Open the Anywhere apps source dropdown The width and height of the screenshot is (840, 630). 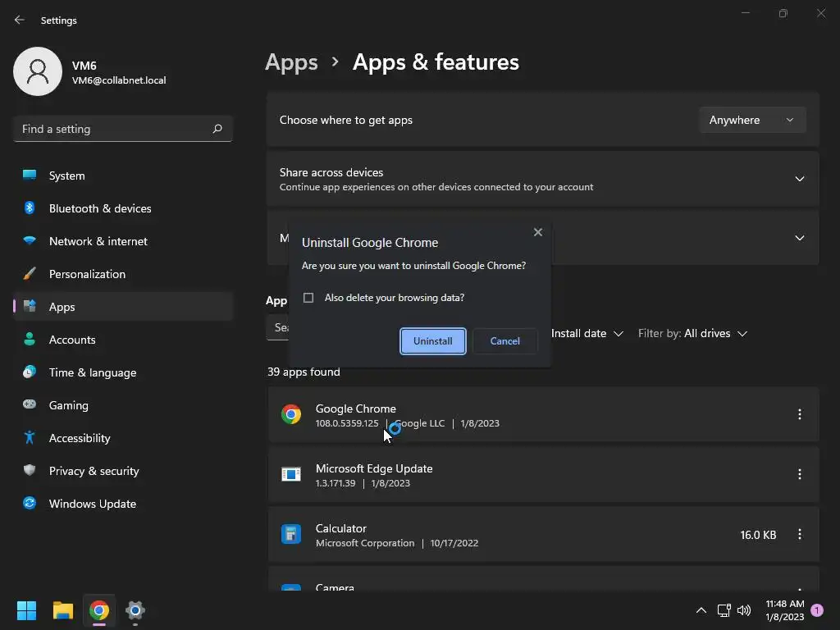[x=752, y=120]
